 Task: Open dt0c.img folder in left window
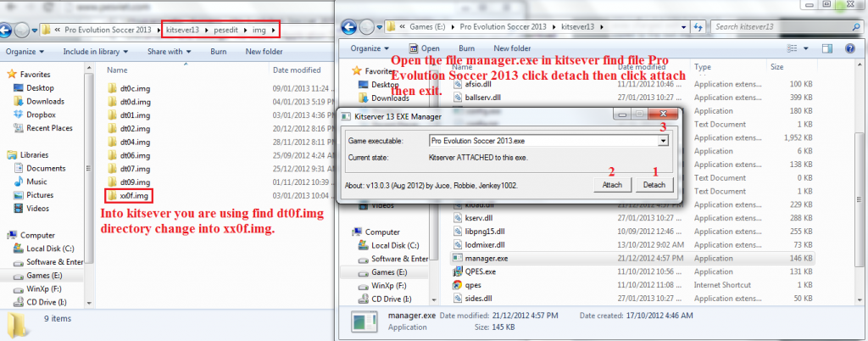pos(129,88)
